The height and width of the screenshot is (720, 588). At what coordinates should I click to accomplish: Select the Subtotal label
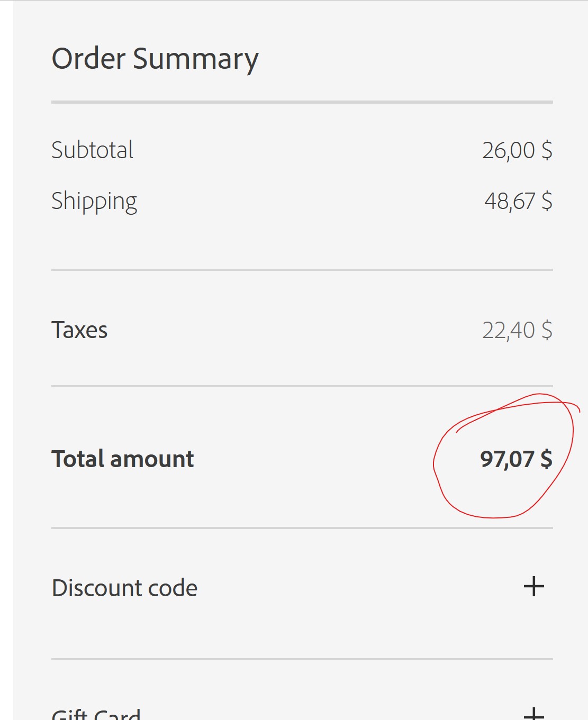(x=92, y=150)
